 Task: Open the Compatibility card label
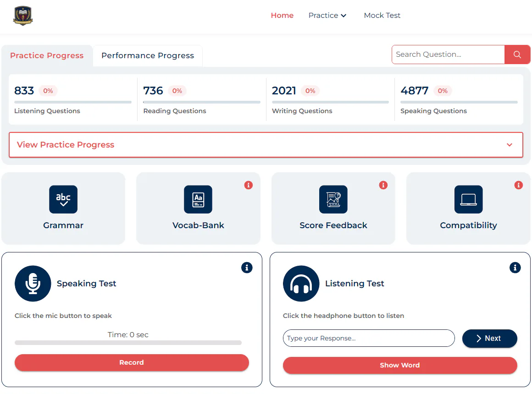click(468, 225)
